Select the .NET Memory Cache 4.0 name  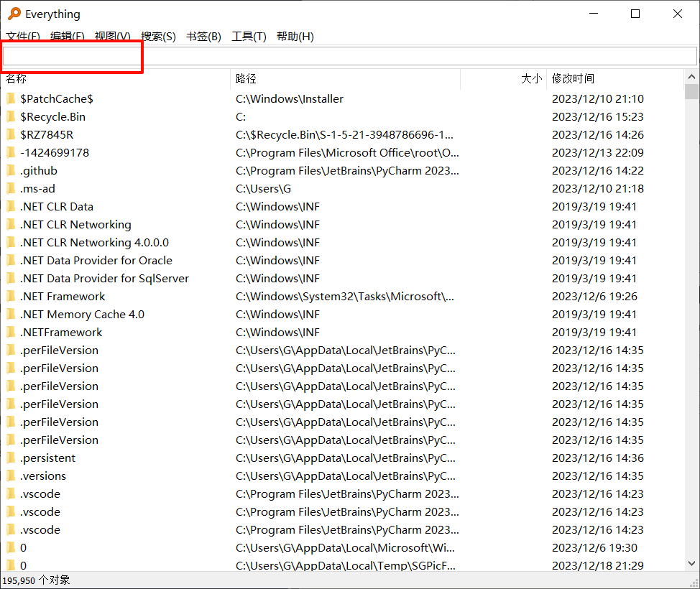pos(82,315)
